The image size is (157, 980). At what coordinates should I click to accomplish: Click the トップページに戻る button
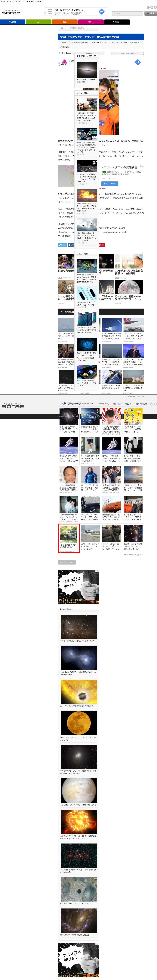(x=66, y=562)
